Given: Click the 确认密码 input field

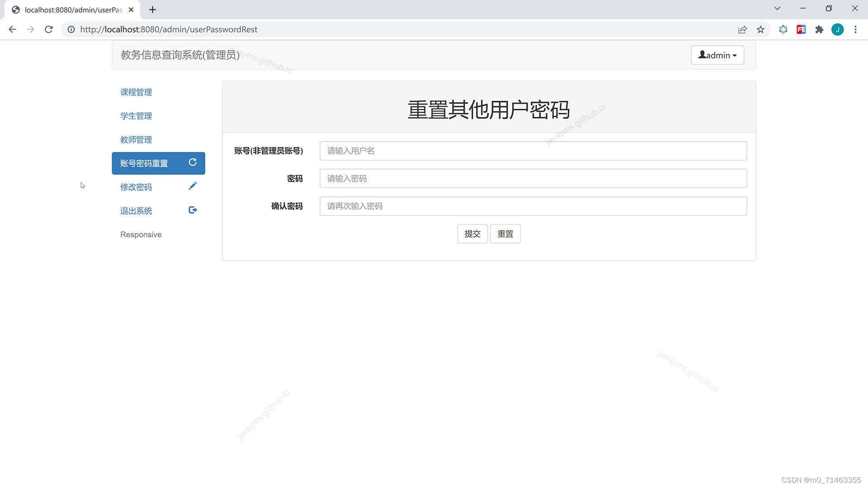Looking at the screenshot, I should [x=533, y=206].
